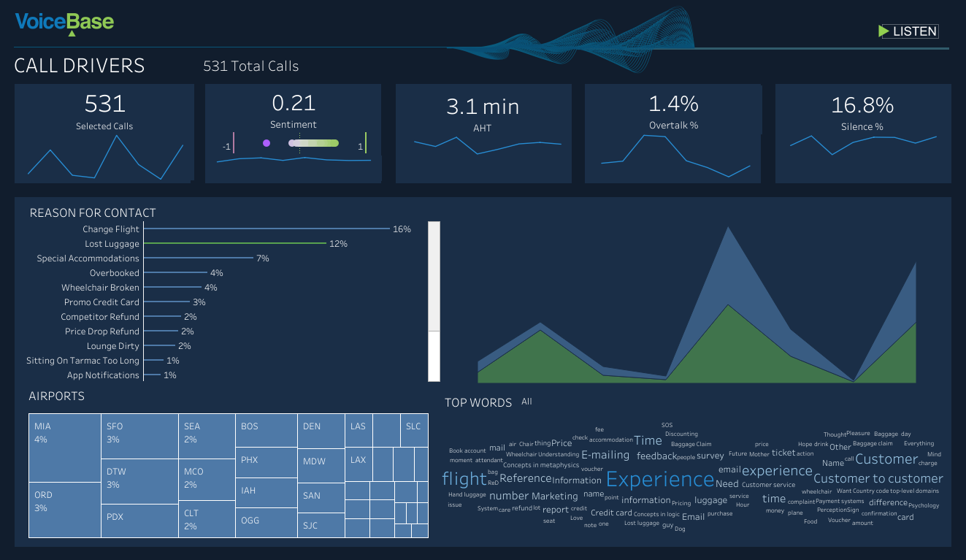This screenshot has width=966, height=560.
Task: Click the word flight in word cloud
Action: click(464, 479)
